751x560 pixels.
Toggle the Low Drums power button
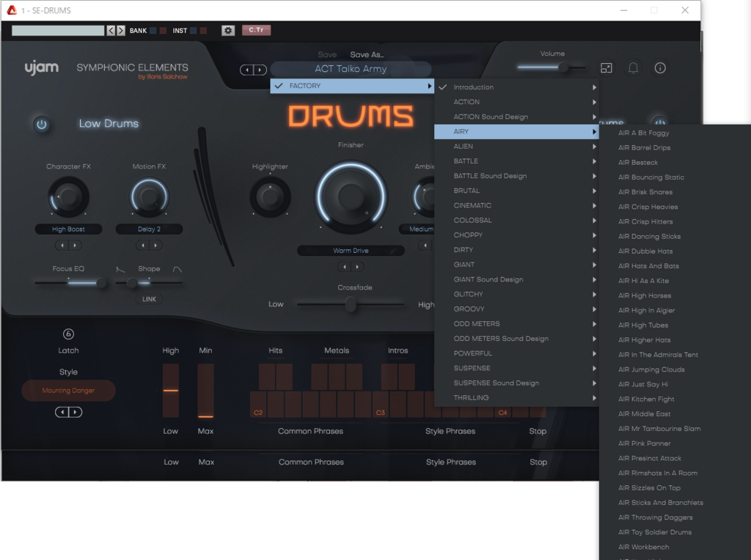click(42, 125)
